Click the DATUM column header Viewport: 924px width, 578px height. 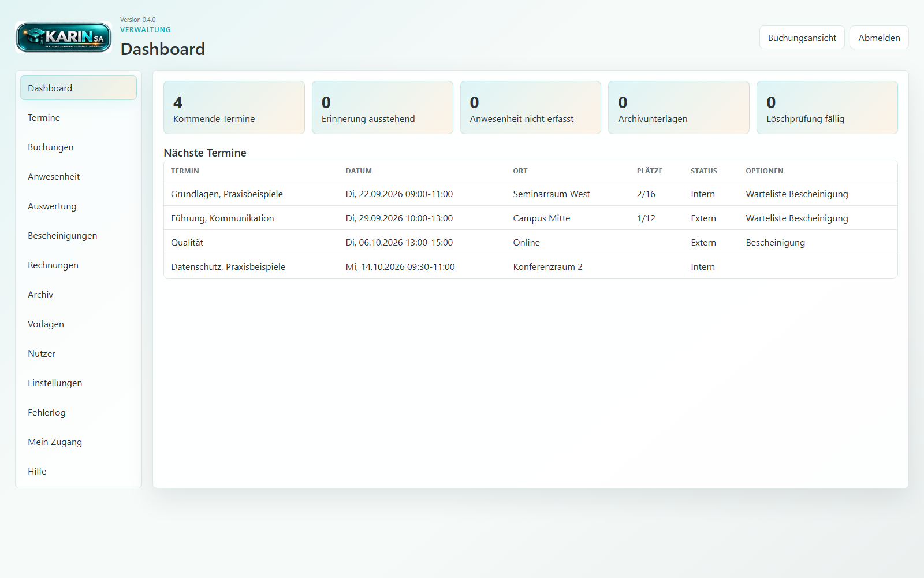tap(359, 171)
